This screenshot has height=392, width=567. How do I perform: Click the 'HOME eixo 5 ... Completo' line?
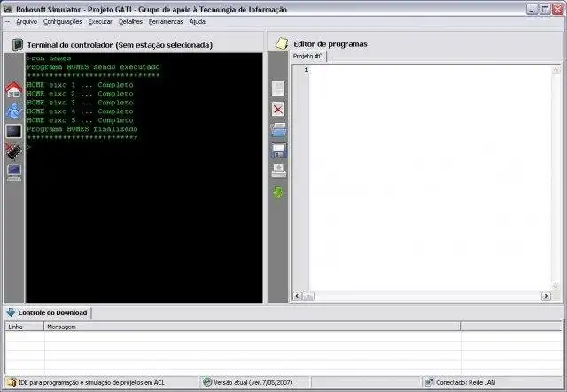click(x=80, y=120)
